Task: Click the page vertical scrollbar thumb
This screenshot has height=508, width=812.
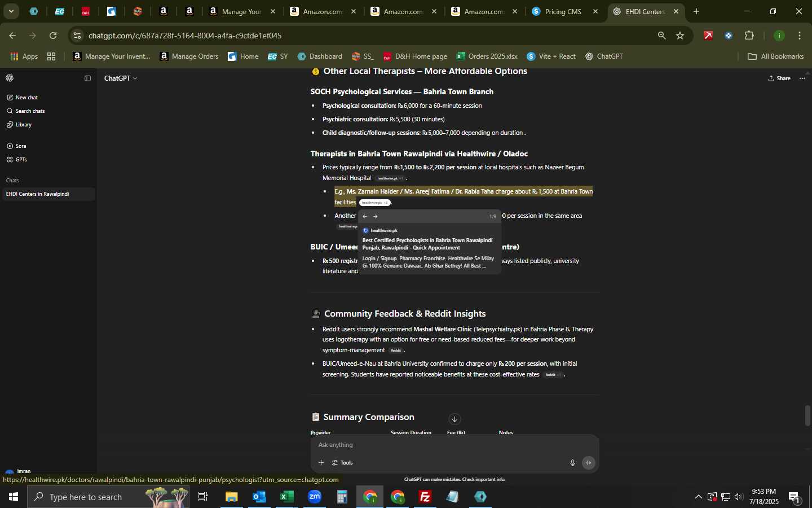Action: tap(807, 416)
